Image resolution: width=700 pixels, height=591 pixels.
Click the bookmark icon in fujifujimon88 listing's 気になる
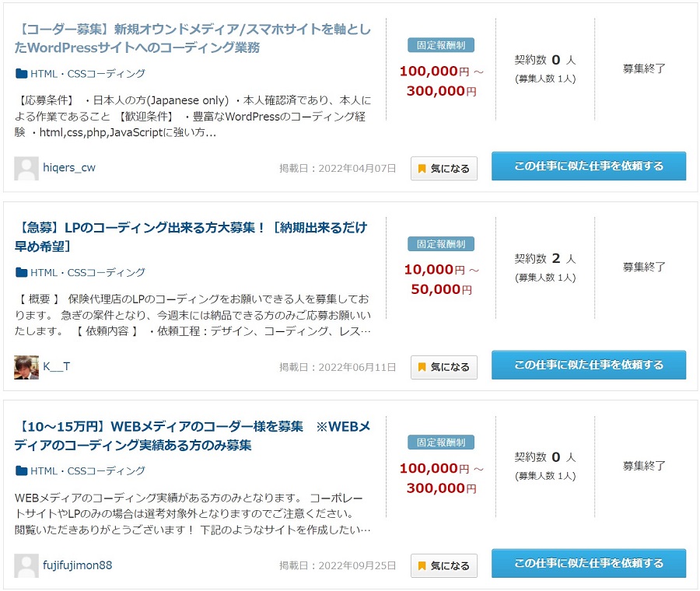click(x=422, y=566)
